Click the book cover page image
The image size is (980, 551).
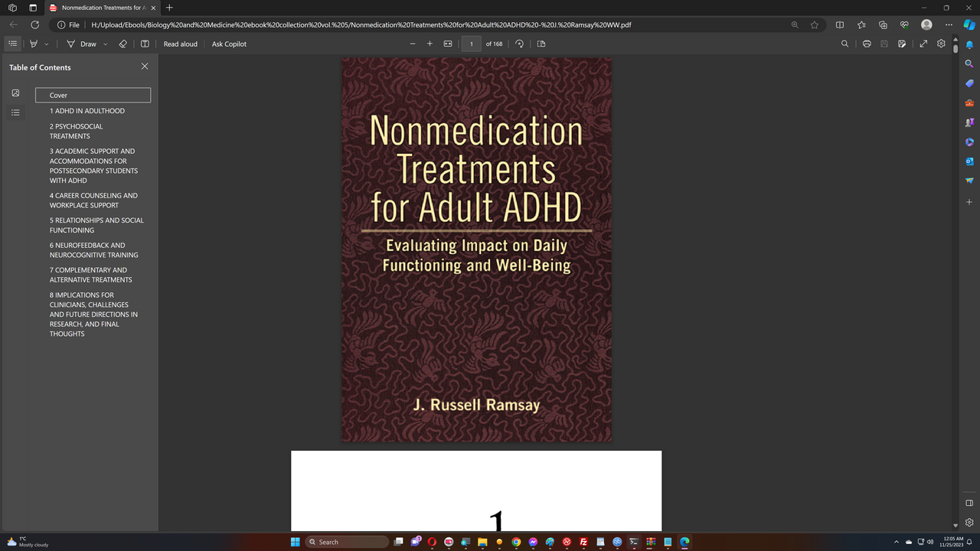[476, 249]
